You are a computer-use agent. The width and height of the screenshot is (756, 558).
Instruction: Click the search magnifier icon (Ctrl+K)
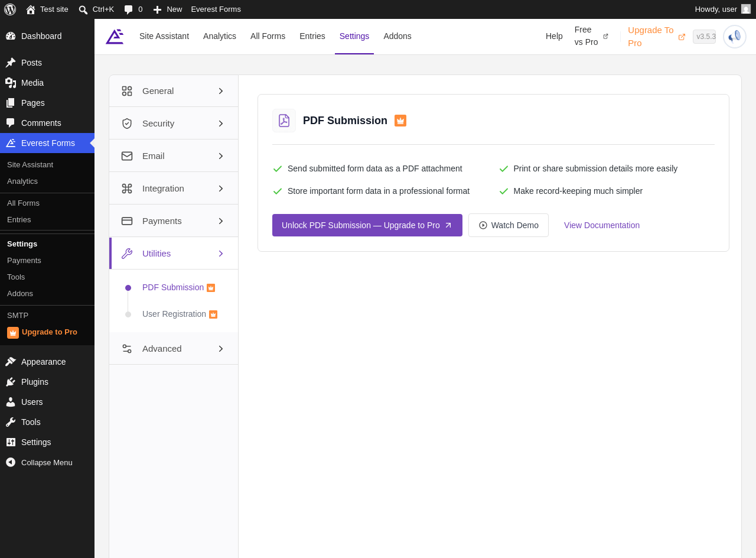point(83,9)
